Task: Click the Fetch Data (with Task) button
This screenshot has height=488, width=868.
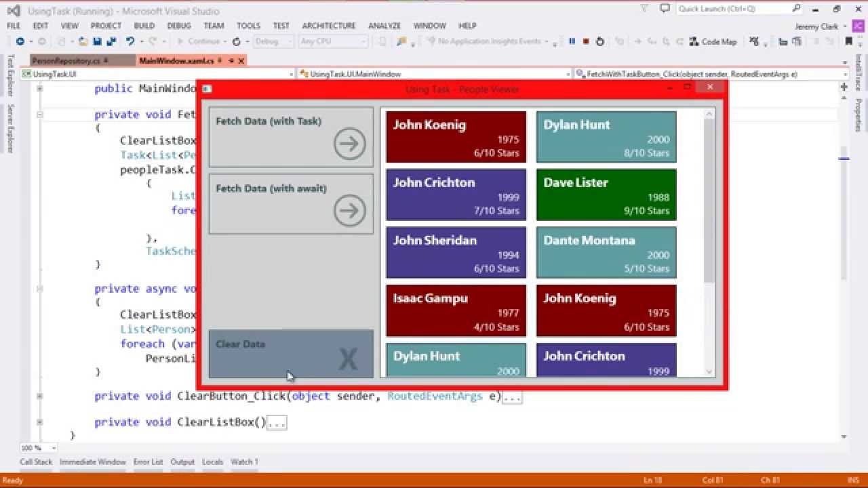Action: [291, 137]
